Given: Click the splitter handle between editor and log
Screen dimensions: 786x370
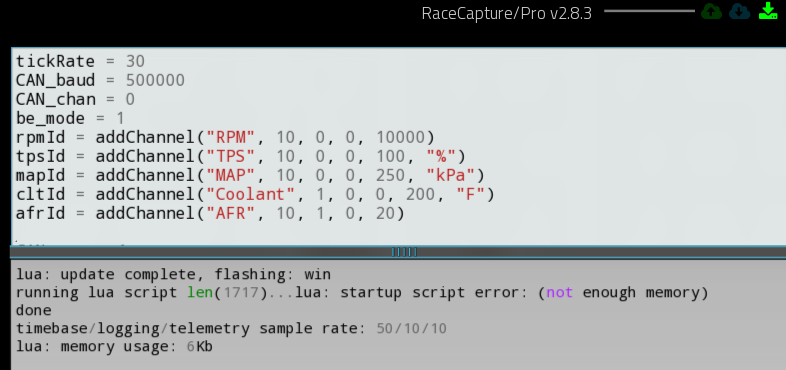Looking at the screenshot, I should coord(404,252).
